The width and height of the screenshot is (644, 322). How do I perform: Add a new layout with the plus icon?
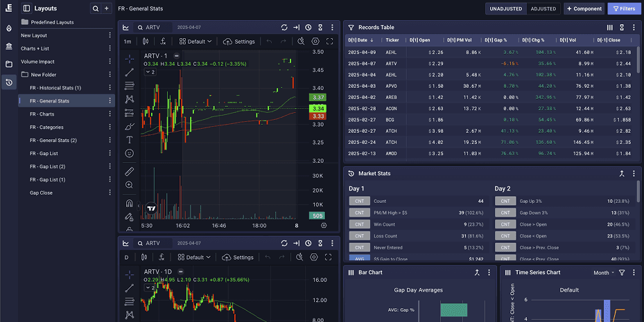pos(106,8)
